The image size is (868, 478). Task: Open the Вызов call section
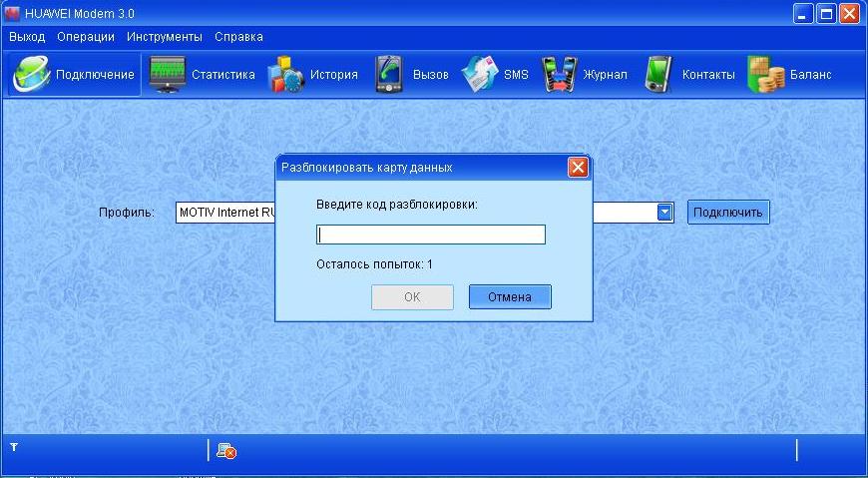[x=411, y=74]
